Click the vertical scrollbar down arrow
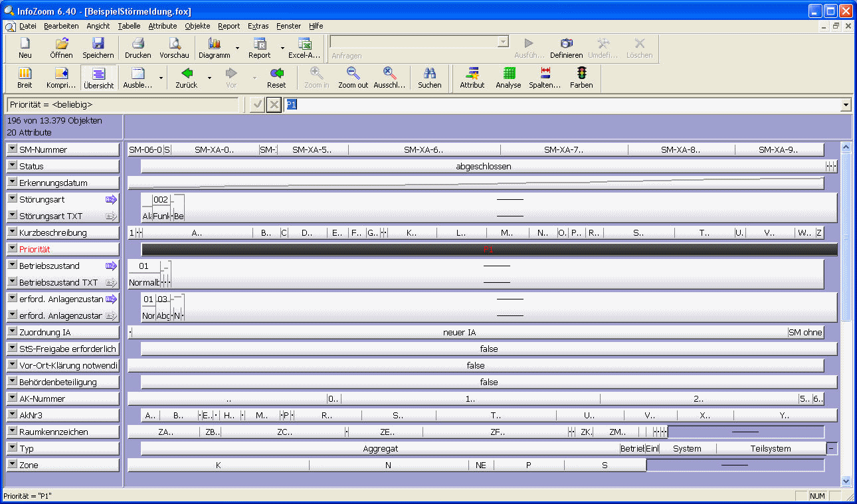This screenshot has height=504, width=857. click(x=846, y=481)
